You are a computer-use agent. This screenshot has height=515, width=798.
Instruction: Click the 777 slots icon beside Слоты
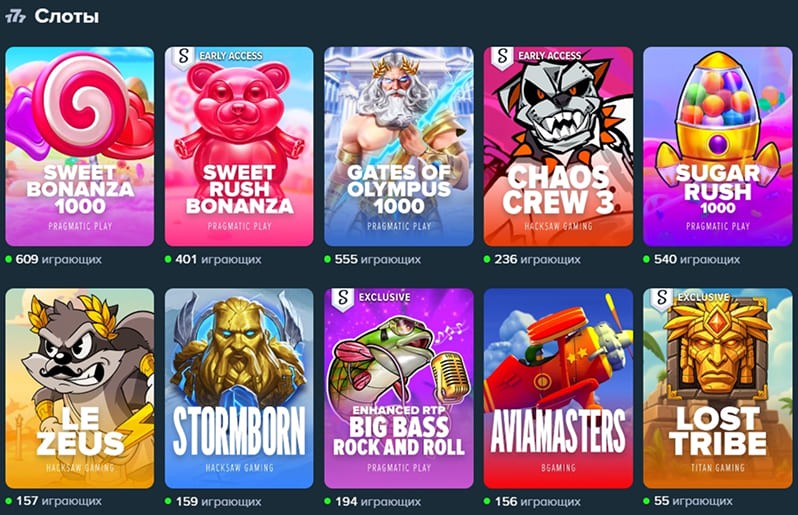pos(15,17)
